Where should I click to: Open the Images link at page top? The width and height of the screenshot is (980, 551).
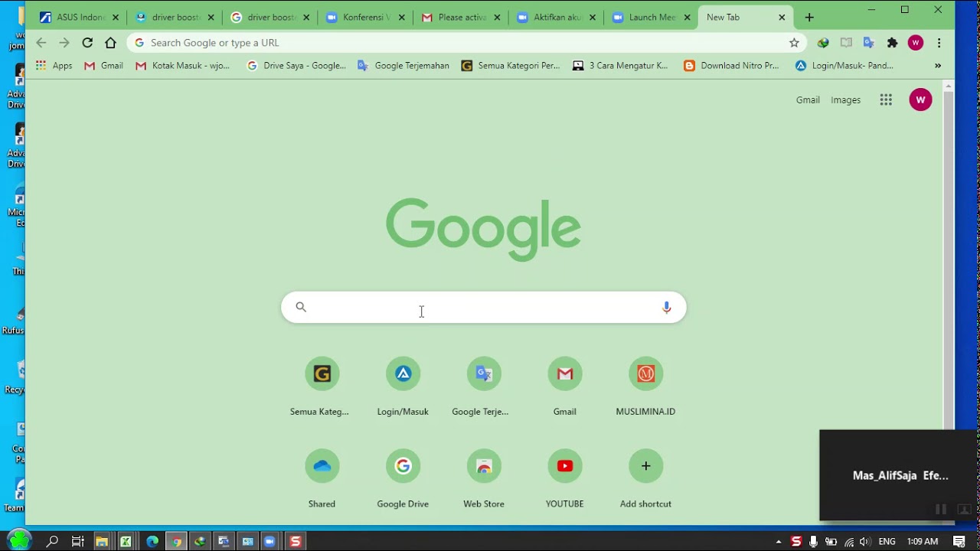[x=845, y=99]
